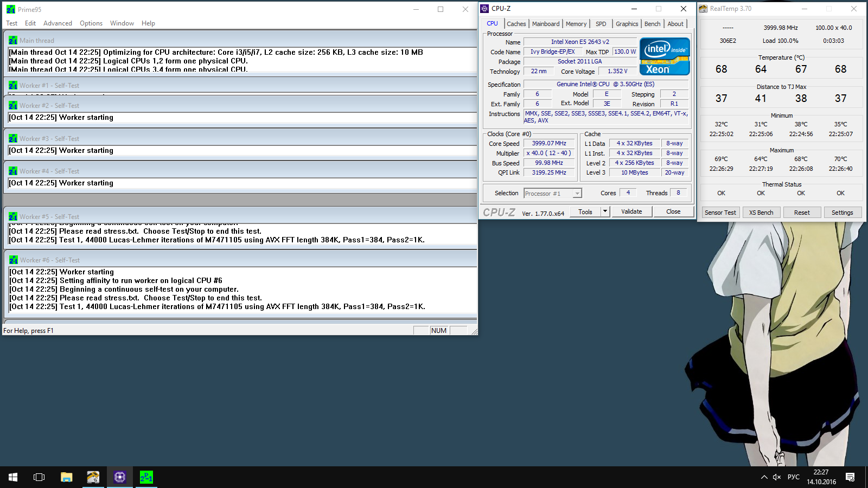Click the Threads count value 8
This screenshot has width=868, height=488.
(x=678, y=192)
